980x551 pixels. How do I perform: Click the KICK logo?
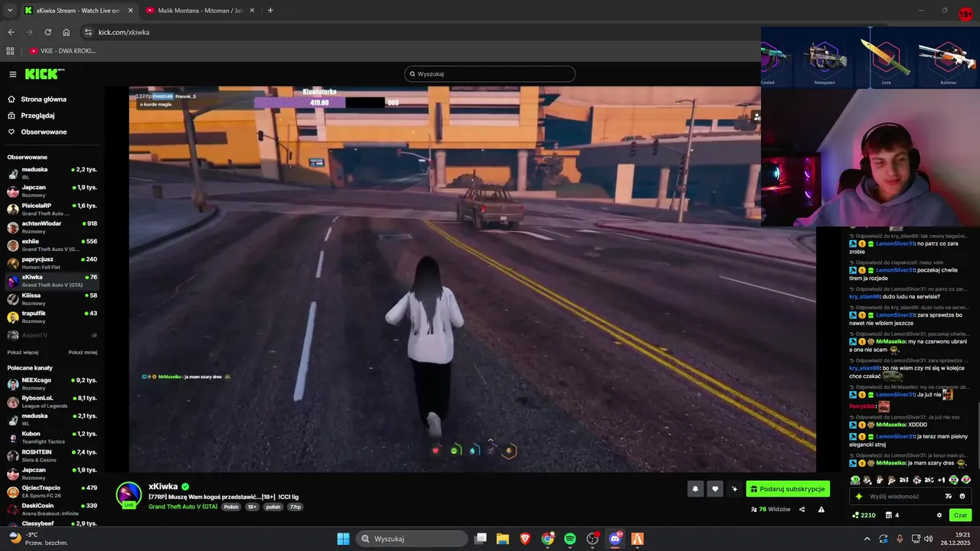44,74
